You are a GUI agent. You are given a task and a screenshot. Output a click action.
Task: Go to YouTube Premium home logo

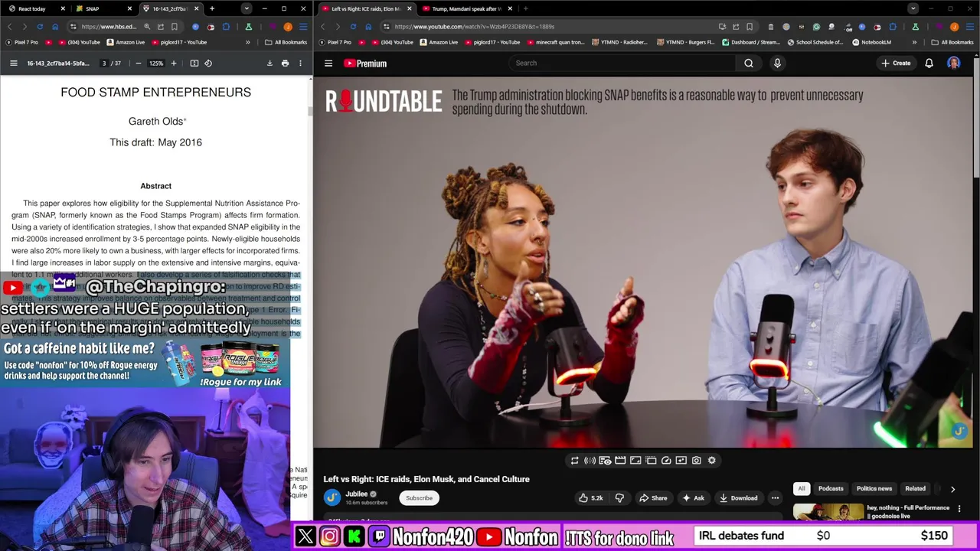(x=365, y=64)
